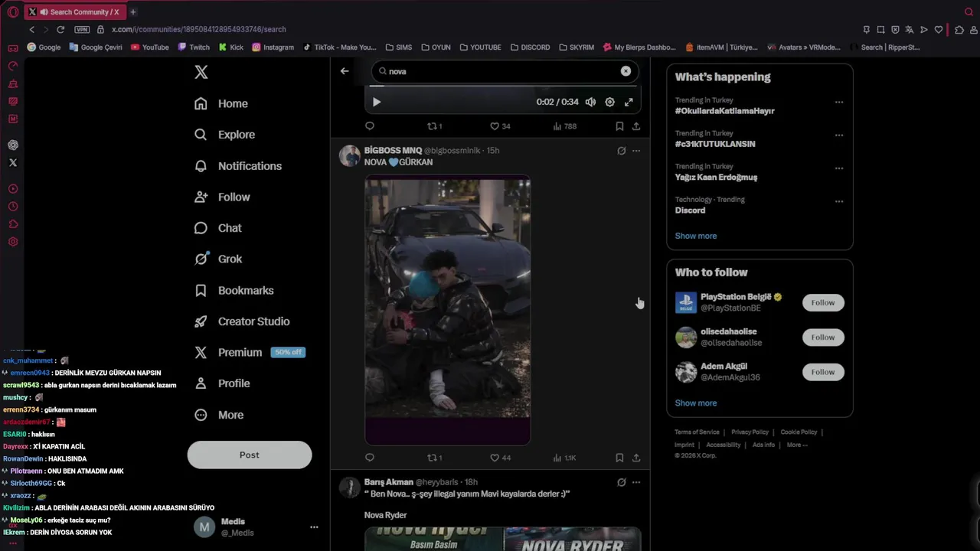Open Premium with 50% off badge
This screenshot has width=980, height=551.
click(x=250, y=352)
